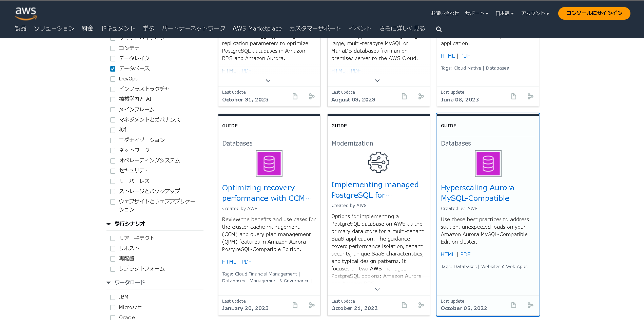Check the Microsoft workload checkbox
644x324 pixels.
113,308
